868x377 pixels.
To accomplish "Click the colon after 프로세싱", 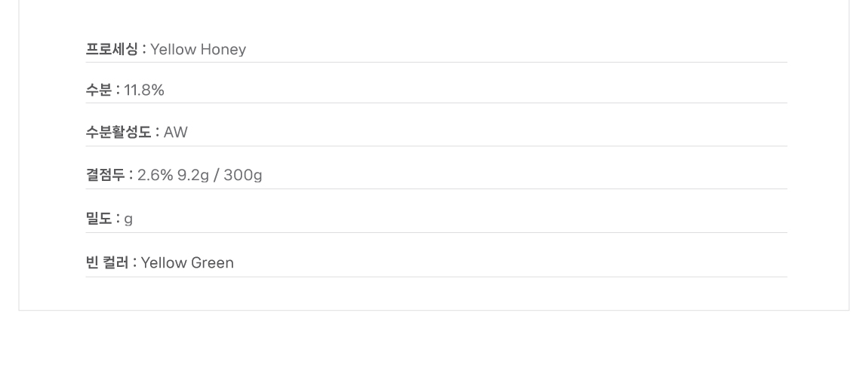I will tap(144, 50).
